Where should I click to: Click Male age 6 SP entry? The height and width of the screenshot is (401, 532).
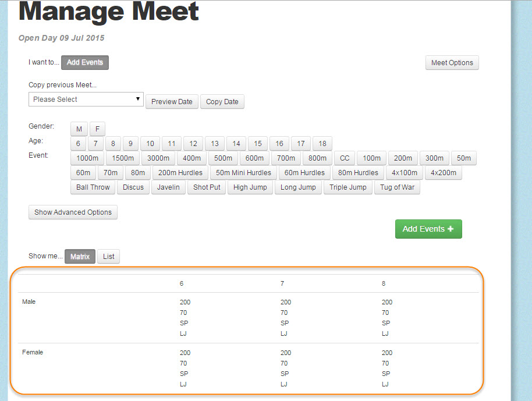tap(184, 323)
